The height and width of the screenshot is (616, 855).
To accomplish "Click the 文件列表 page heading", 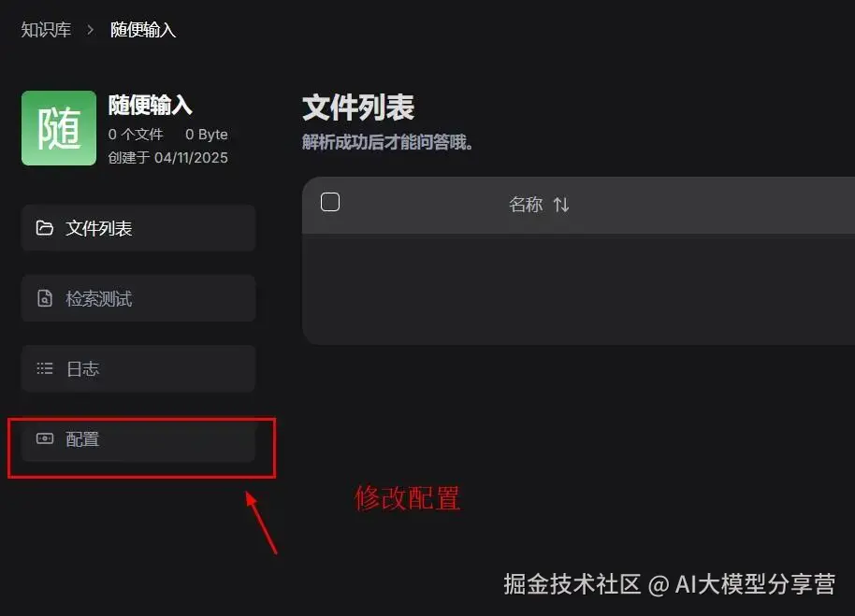I will coord(358,107).
